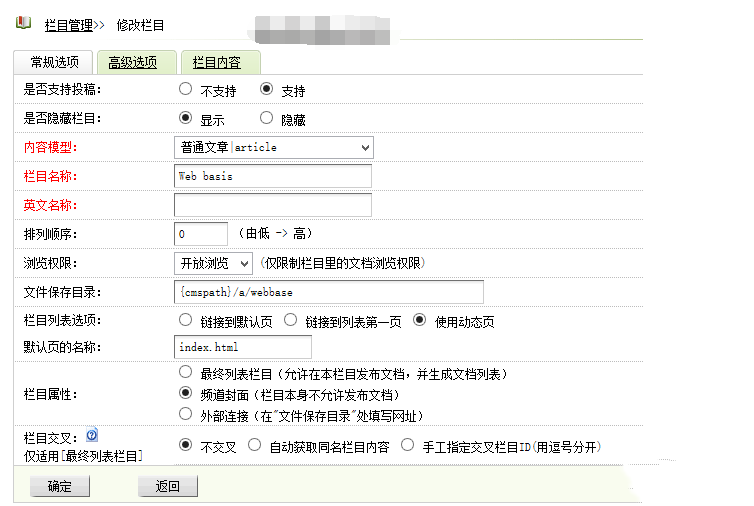754x506 pixels.
Task: Select the 常规选项 tab
Action: [x=54, y=62]
